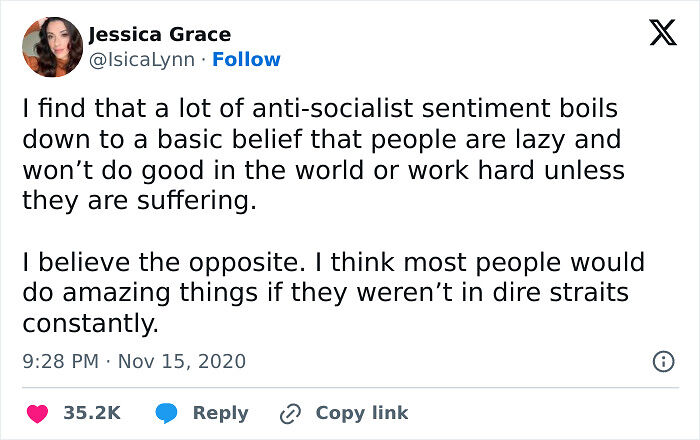The image size is (700, 440).
Task: Click the blue reply speech bubble icon
Action: [167, 413]
